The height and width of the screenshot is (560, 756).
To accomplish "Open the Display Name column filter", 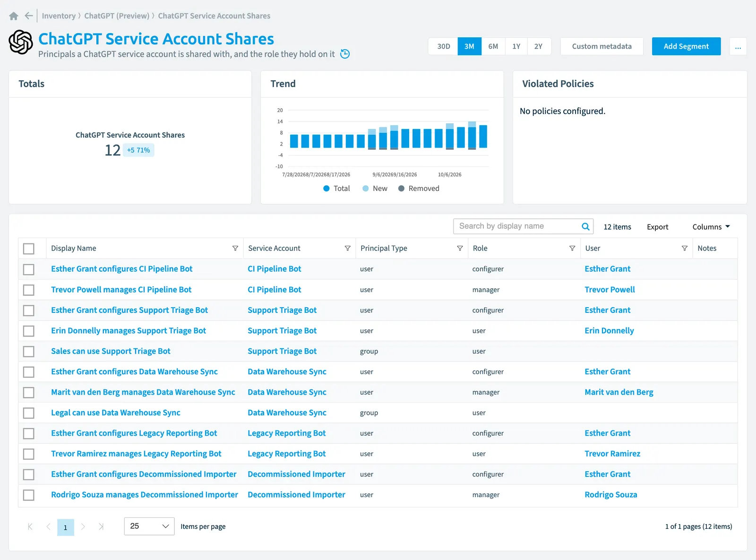I will [235, 249].
